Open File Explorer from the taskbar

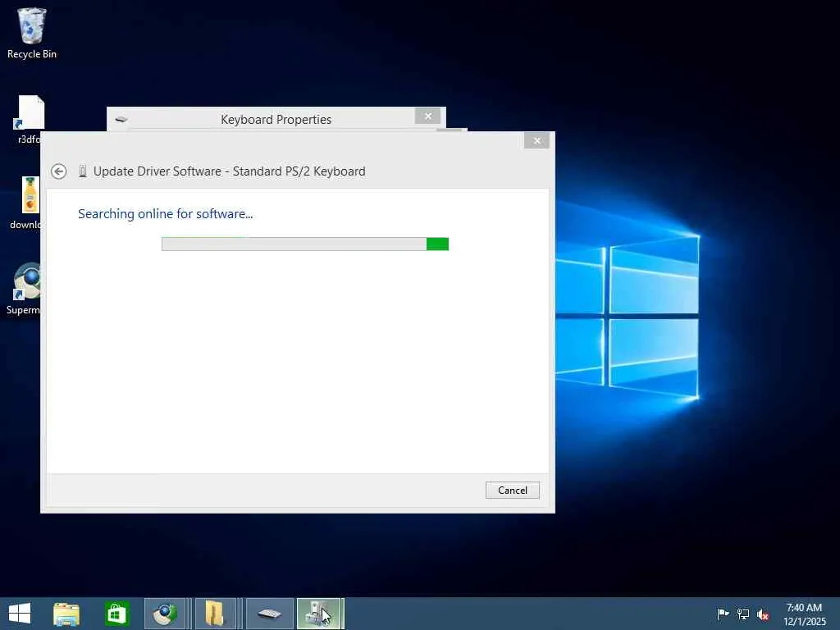66,614
